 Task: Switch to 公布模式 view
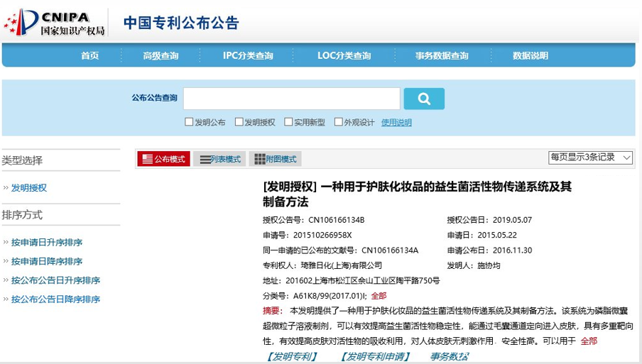coord(164,159)
